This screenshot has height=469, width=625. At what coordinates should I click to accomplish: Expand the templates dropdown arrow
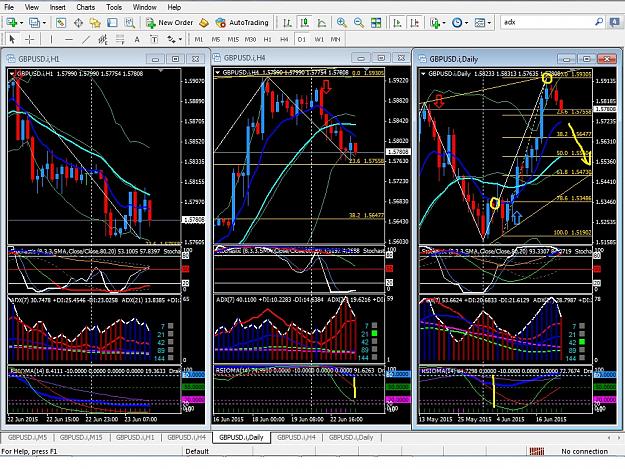pos(489,23)
